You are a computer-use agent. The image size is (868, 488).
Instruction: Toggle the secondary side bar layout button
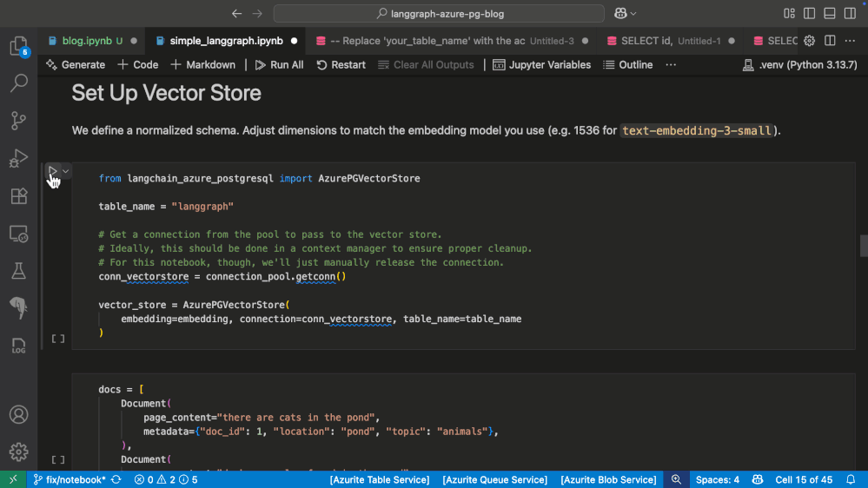(849, 14)
